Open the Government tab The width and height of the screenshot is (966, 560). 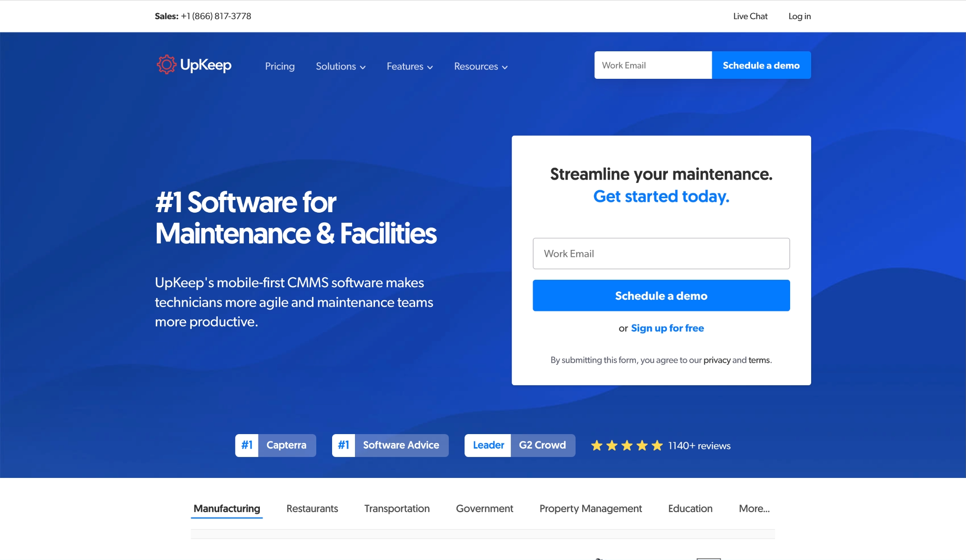click(484, 509)
